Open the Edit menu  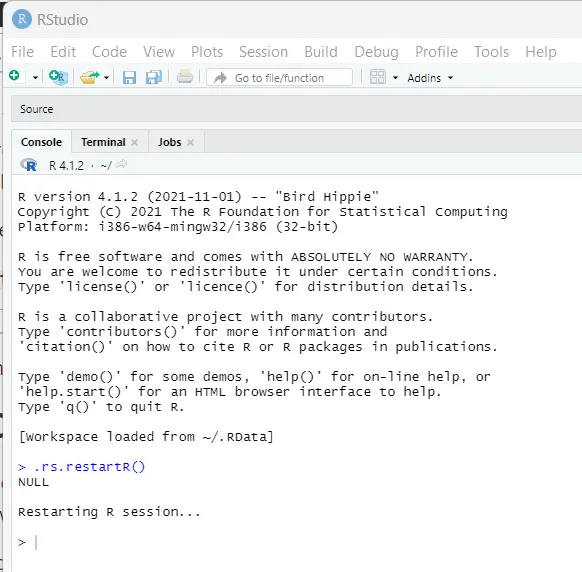(x=63, y=52)
